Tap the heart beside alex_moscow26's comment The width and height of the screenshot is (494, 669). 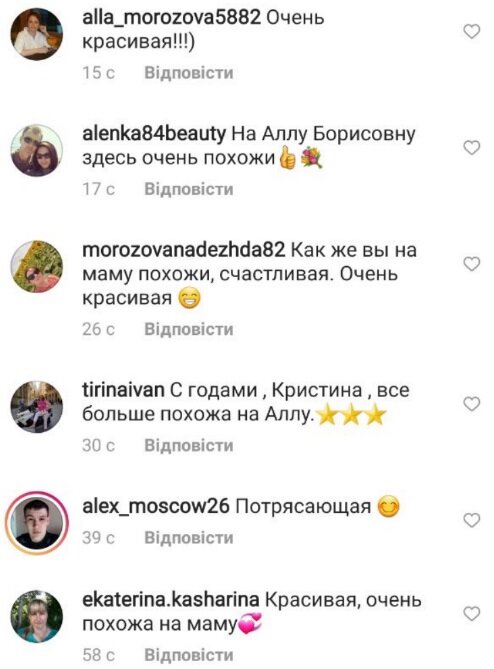pos(472,520)
